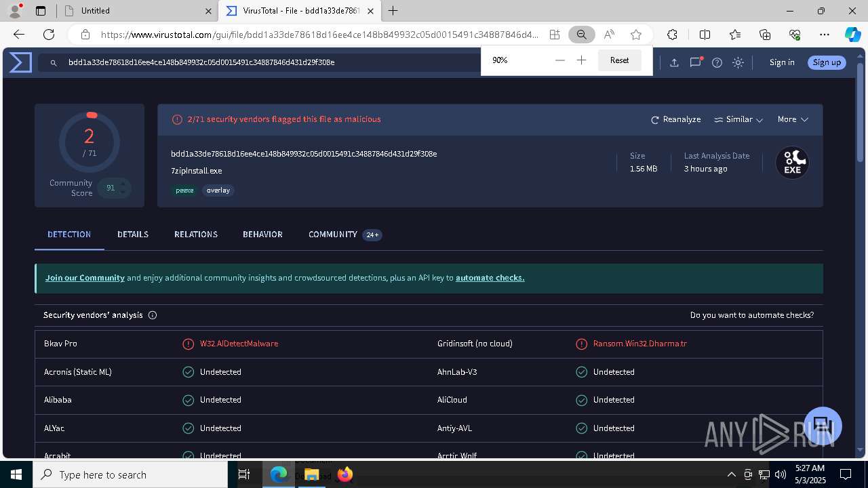
Task: Expand the More dropdown
Action: pos(793,119)
